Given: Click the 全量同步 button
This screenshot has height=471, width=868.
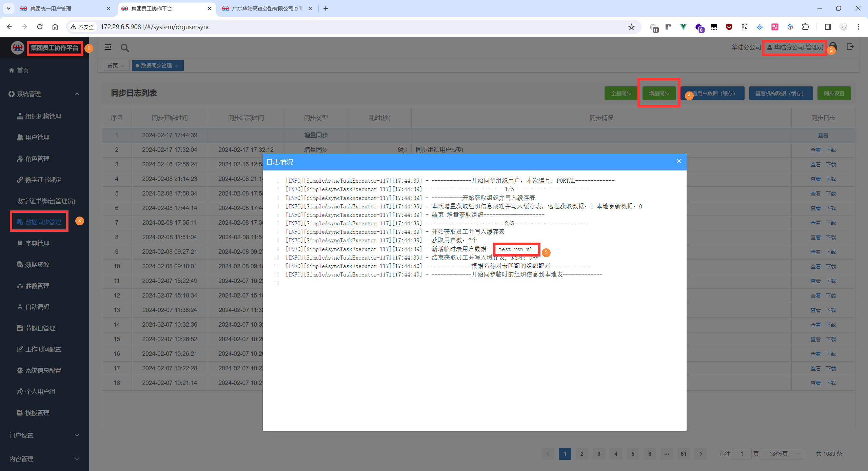Looking at the screenshot, I should pos(621,93).
